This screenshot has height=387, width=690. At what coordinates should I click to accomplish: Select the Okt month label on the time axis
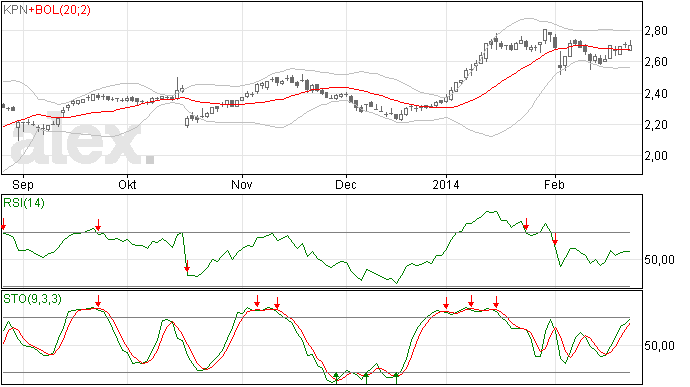(x=127, y=184)
